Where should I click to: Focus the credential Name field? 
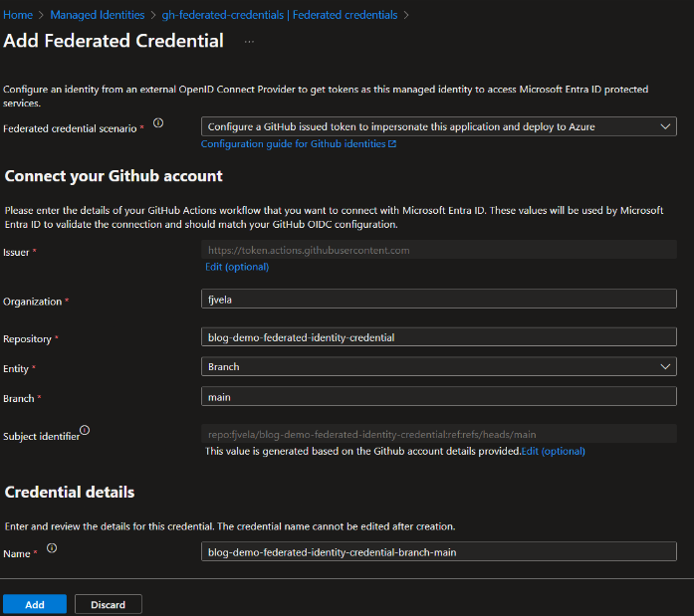439,551
